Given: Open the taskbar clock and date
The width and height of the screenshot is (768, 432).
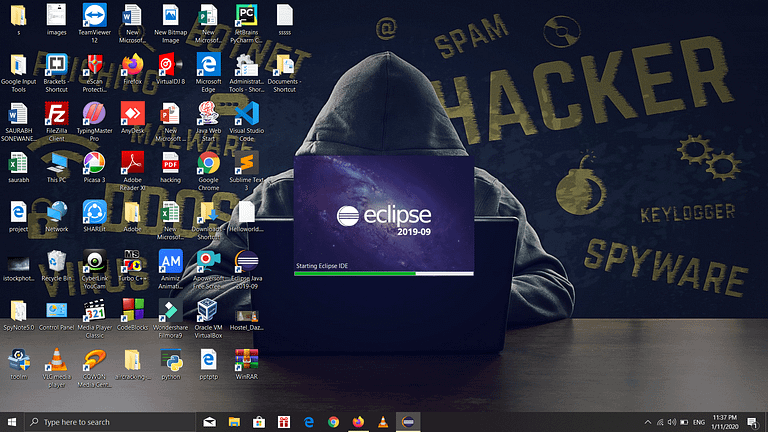Looking at the screenshot, I should pyautogui.click(x=724, y=422).
